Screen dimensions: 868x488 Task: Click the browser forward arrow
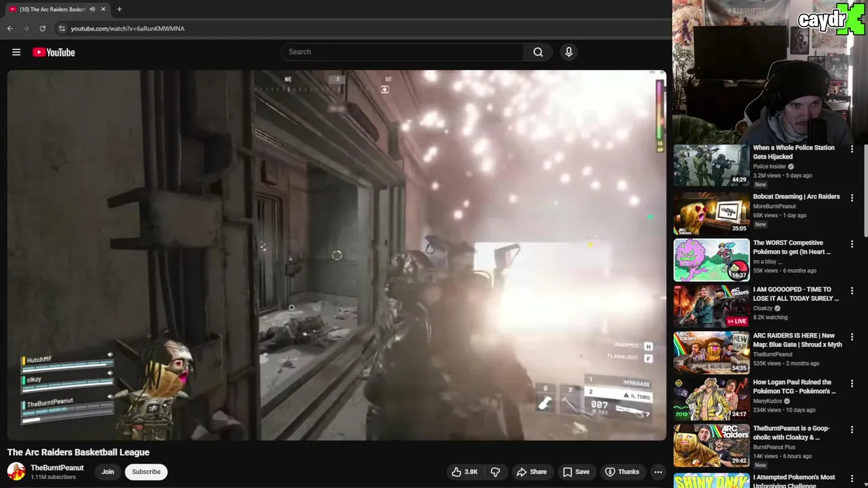[26, 28]
